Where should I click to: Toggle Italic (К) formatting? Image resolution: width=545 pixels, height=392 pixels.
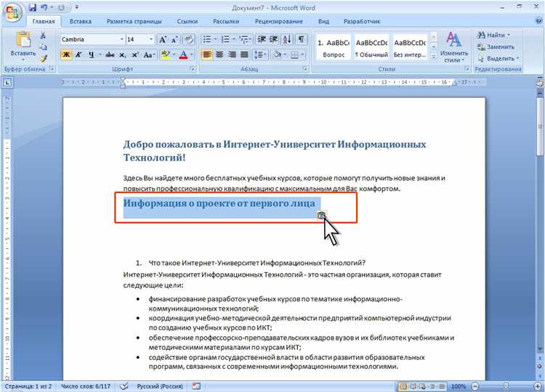[78, 55]
